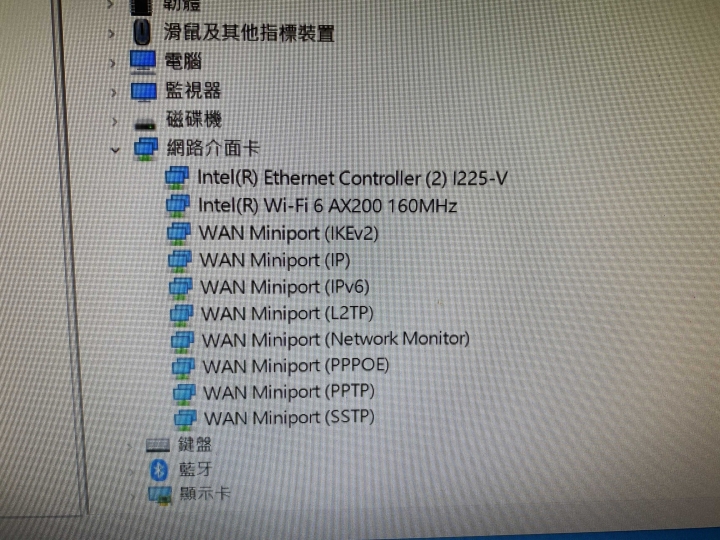Click the 網路介面卡 category icon

tap(146, 149)
